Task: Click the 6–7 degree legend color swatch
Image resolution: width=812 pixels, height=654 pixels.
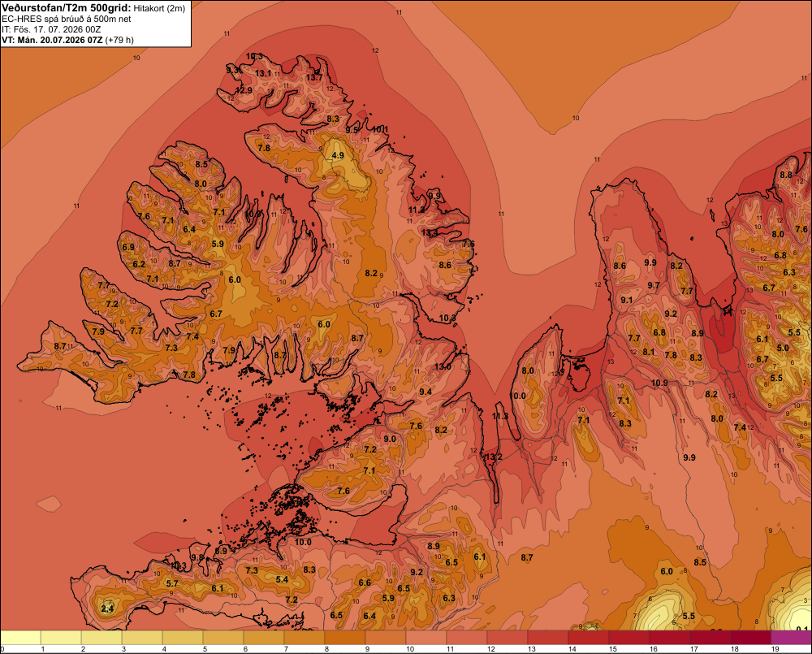Action: [x=264, y=638]
